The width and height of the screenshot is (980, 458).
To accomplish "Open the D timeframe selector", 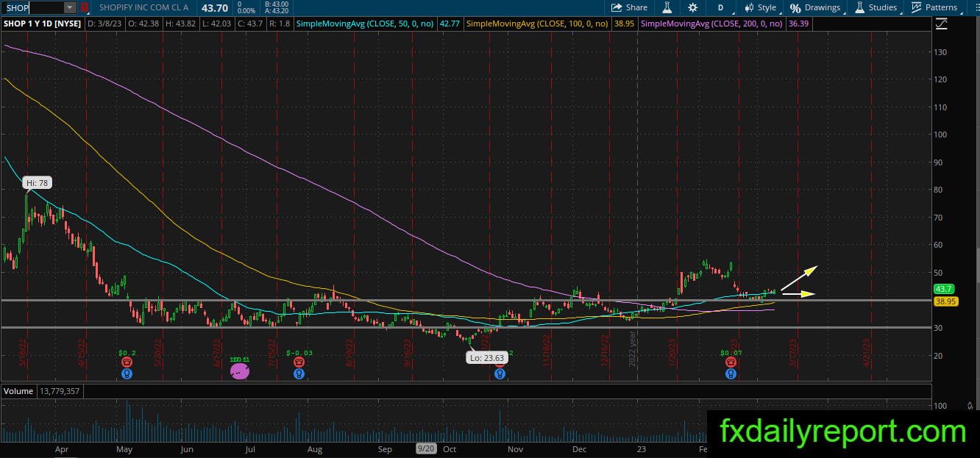I will pyautogui.click(x=720, y=7).
